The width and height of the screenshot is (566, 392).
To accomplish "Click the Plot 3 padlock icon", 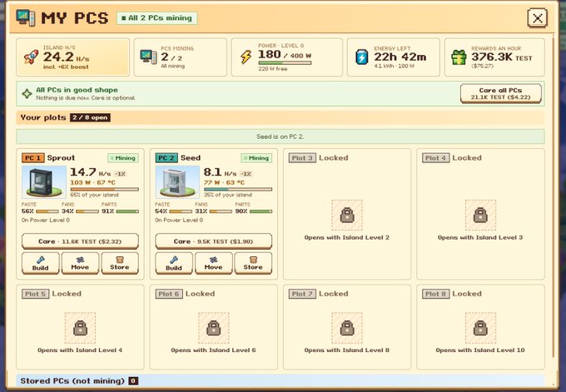I will [347, 215].
